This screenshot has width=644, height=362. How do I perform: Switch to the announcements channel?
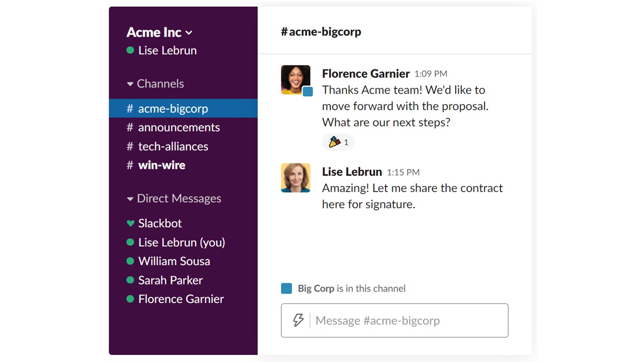point(179,127)
